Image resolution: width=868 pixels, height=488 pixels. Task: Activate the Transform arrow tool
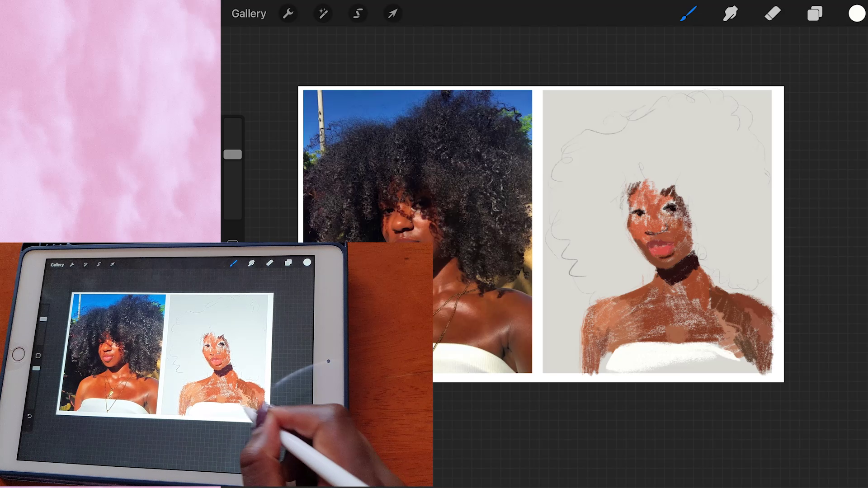[392, 14]
